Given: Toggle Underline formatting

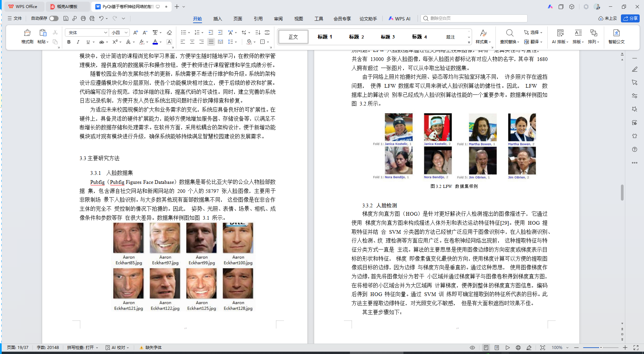Looking at the screenshot, I should tap(88, 42).
